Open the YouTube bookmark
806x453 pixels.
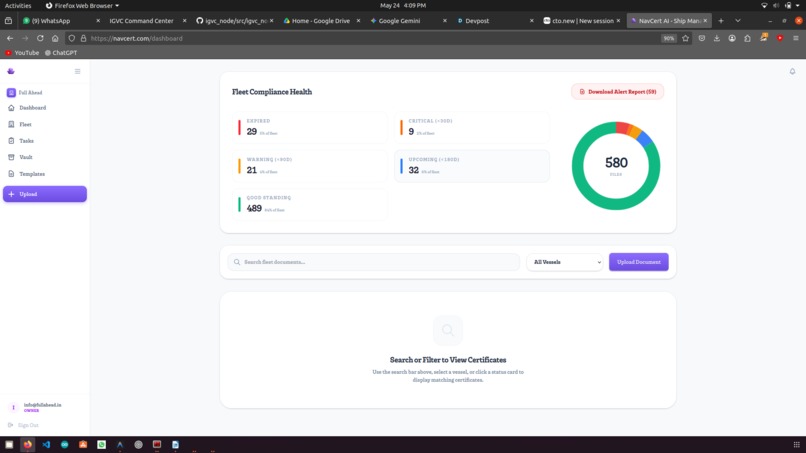tap(22, 52)
